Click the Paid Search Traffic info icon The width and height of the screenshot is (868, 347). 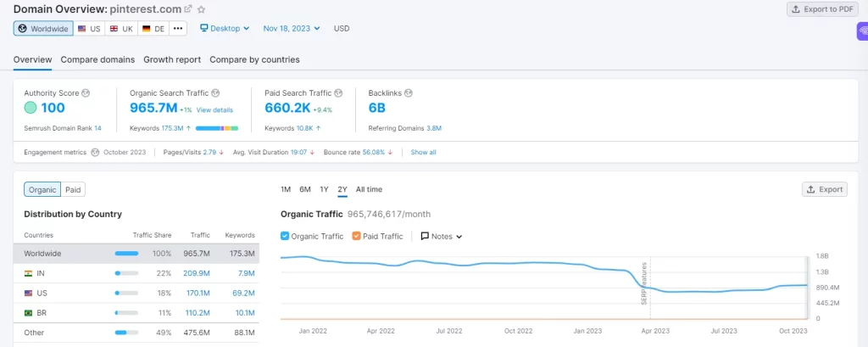[338, 93]
